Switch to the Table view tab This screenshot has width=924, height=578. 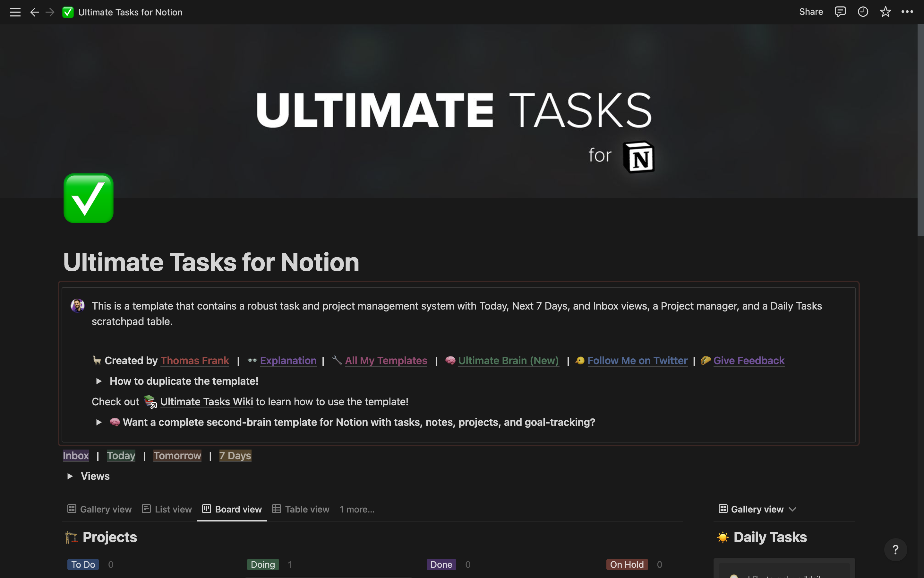pos(301,509)
